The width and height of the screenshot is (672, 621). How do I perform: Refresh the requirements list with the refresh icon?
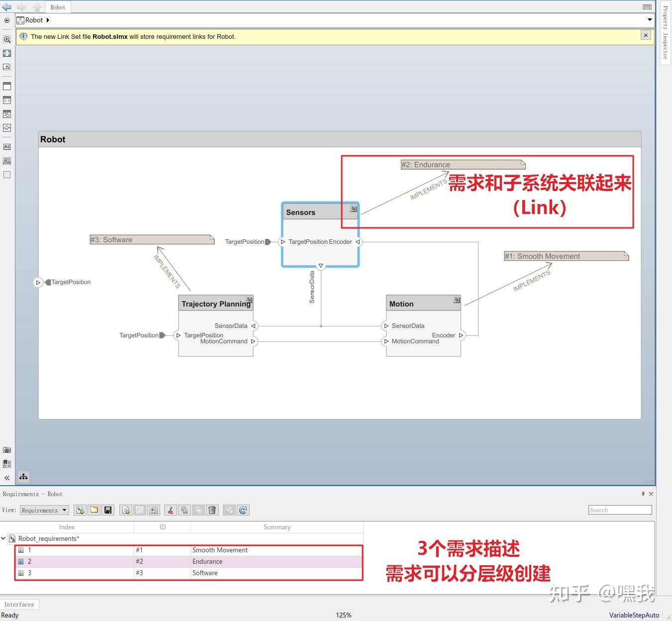coord(243,510)
